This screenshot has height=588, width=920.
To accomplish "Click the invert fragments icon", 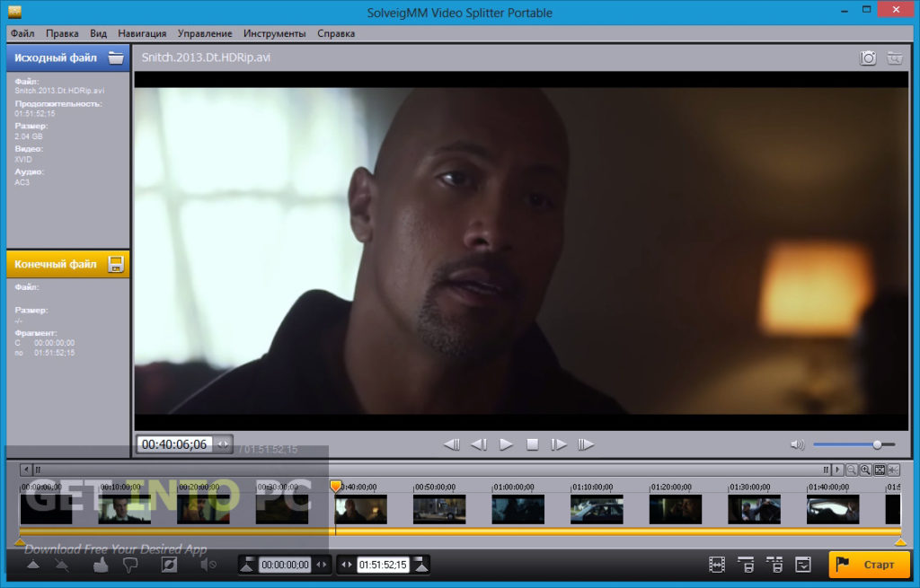I will (x=169, y=565).
